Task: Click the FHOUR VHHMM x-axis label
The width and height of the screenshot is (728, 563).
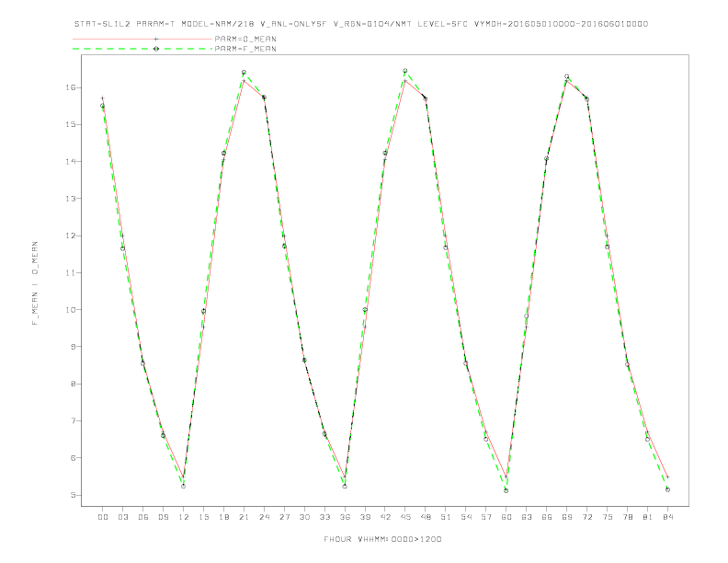Action: (x=382, y=539)
